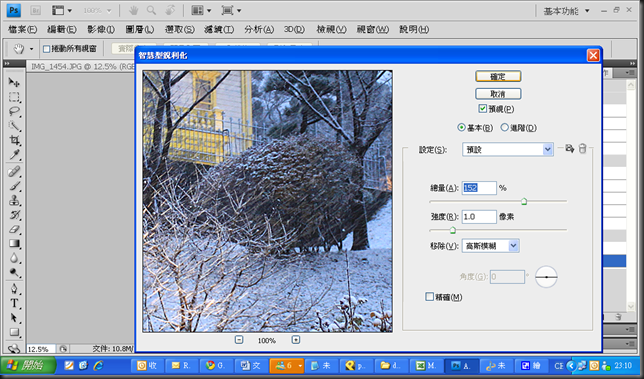644x379 pixels.
Task: Open the 基本功能 workspace dropdown
Action: [566, 11]
